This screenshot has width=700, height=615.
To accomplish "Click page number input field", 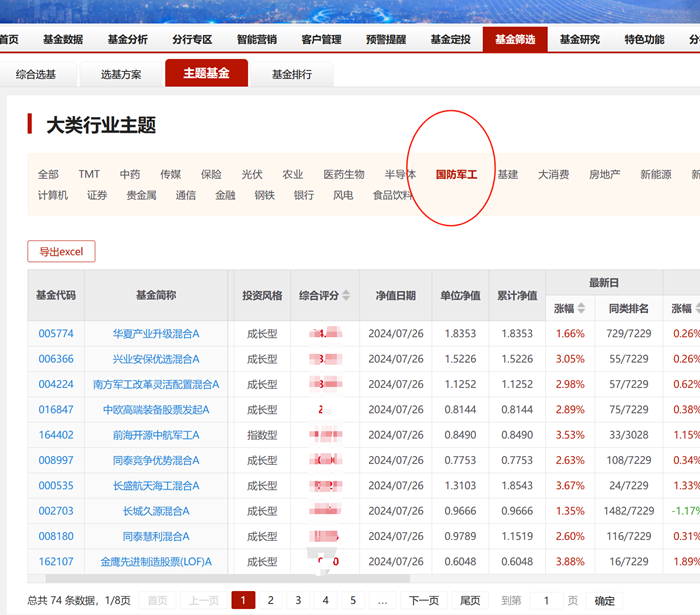I will point(546,600).
